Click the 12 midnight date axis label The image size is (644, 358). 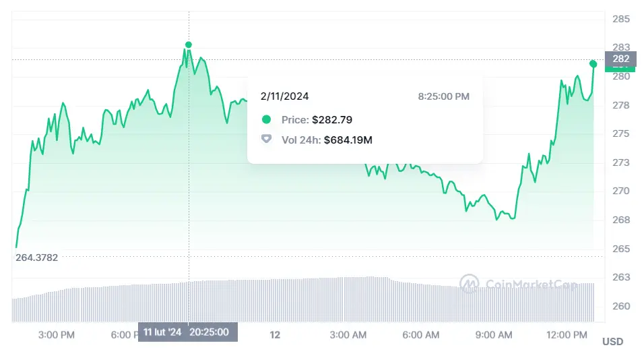click(x=274, y=334)
